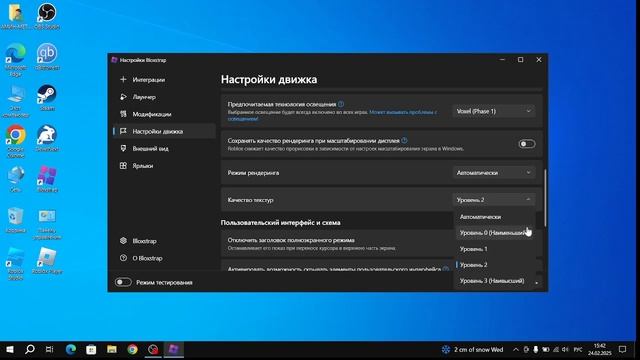The image size is (640, 360).
Task: Click down arrow in texture quality list
Action: point(537,283)
